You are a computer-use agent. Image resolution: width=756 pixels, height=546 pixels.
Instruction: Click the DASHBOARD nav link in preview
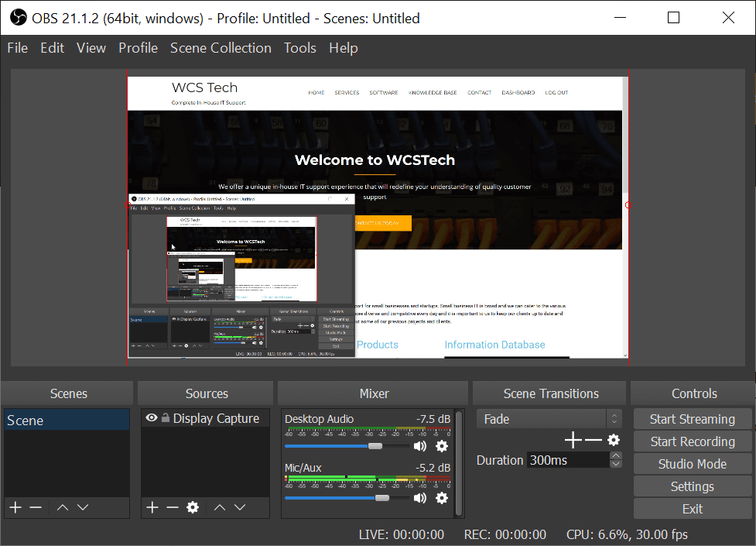(x=518, y=93)
